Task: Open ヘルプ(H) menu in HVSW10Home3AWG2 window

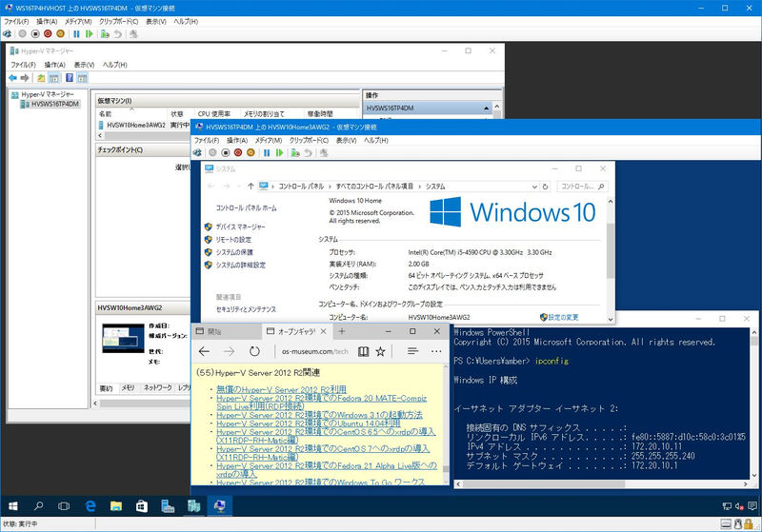Action: [376, 140]
